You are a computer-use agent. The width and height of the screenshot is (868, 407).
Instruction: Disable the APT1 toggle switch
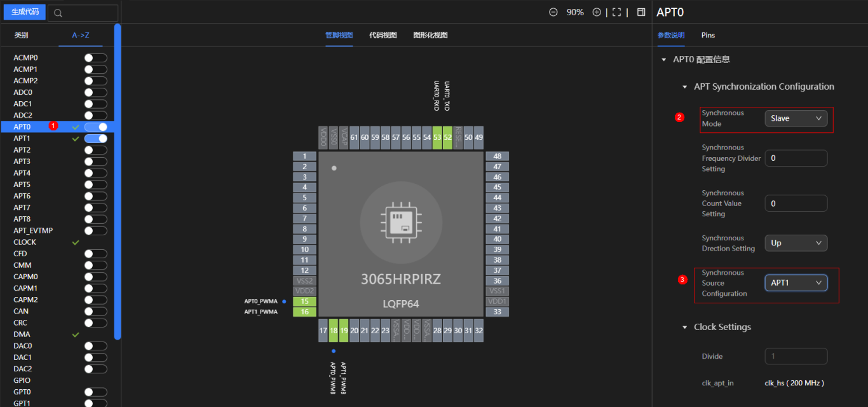pos(96,139)
